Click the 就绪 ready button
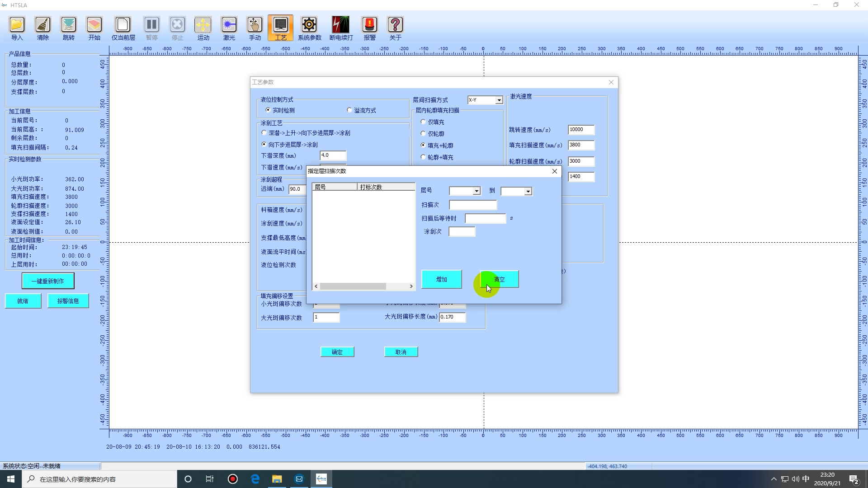868x488 pixels. [23, 301]
